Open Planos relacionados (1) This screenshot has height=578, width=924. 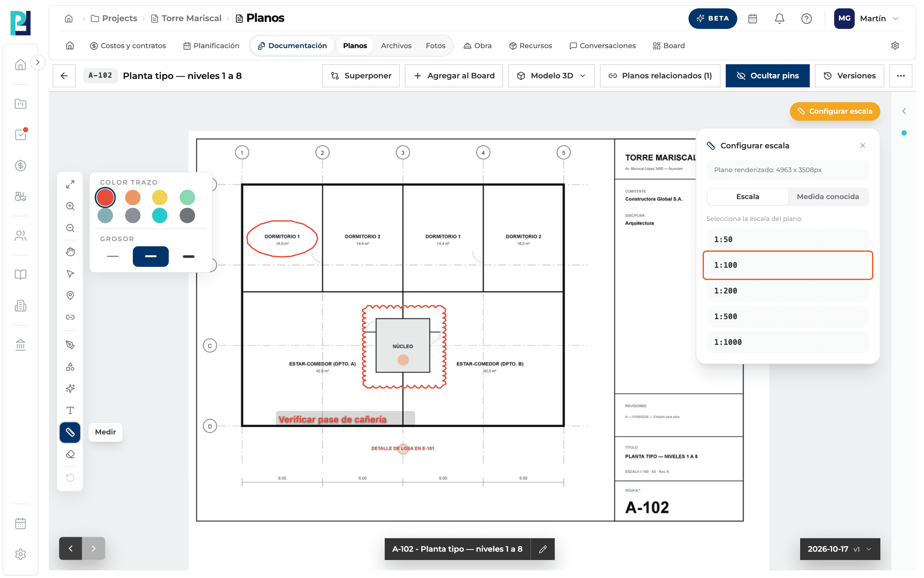click(x=660, y=76)
